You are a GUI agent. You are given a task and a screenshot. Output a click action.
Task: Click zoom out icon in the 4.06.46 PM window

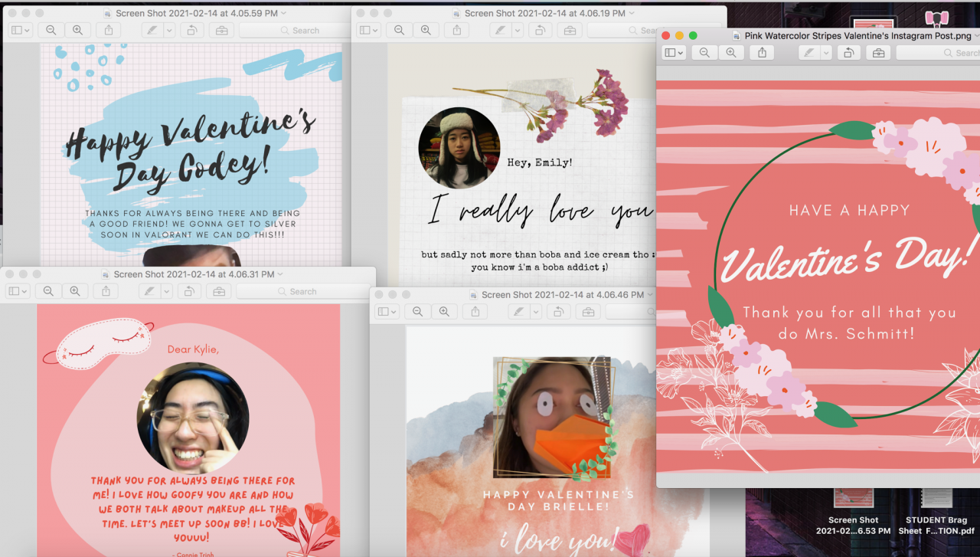coord(417,312)
